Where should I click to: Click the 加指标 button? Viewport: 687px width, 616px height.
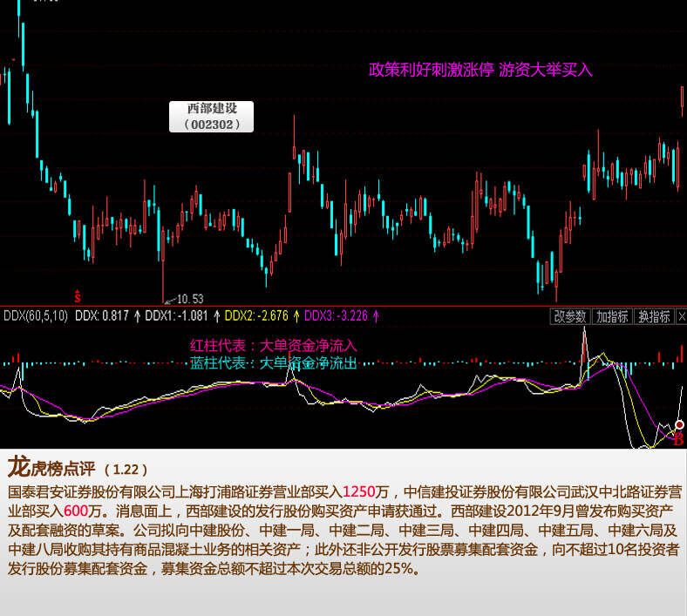click(612, 316)
